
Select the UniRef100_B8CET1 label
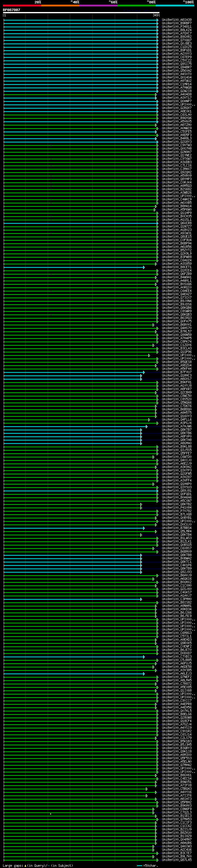tap(177, 267)
